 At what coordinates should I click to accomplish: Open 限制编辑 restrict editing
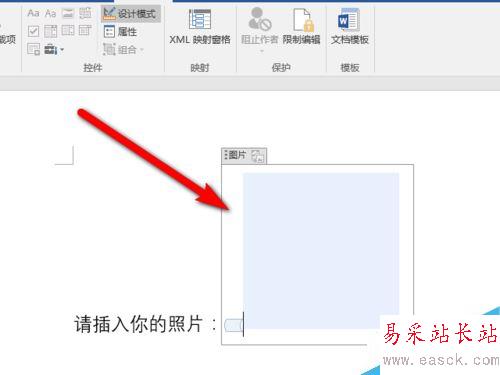click(301, 27)
